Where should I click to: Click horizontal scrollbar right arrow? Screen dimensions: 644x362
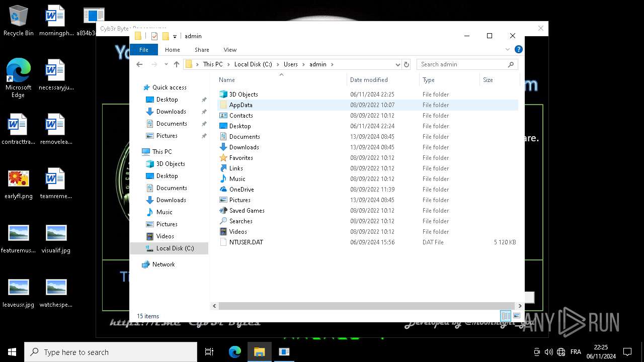(520, 306)
